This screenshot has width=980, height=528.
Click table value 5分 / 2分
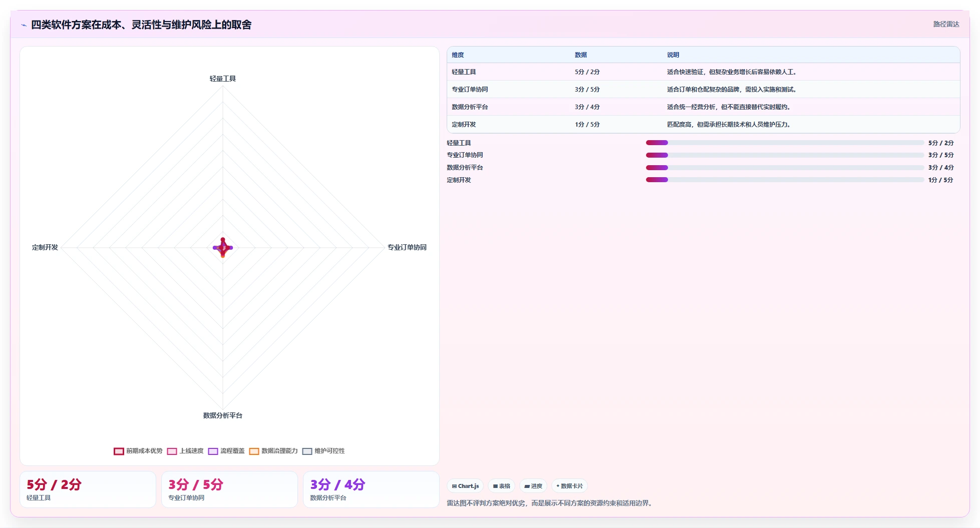click(587, 72)
